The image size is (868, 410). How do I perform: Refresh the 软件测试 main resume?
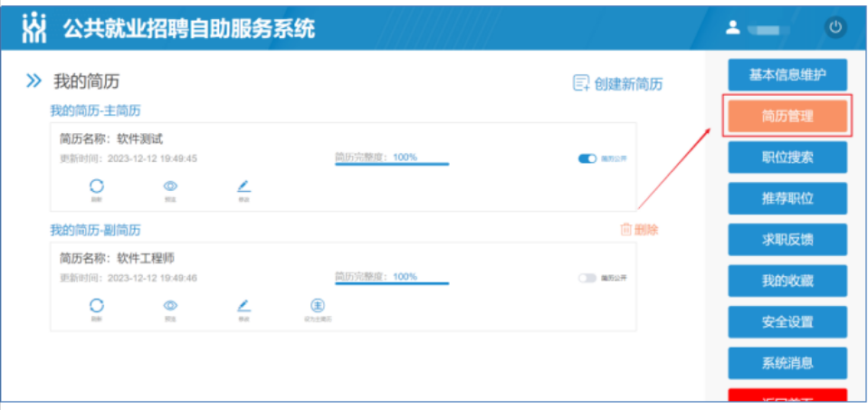click(96, 186)
